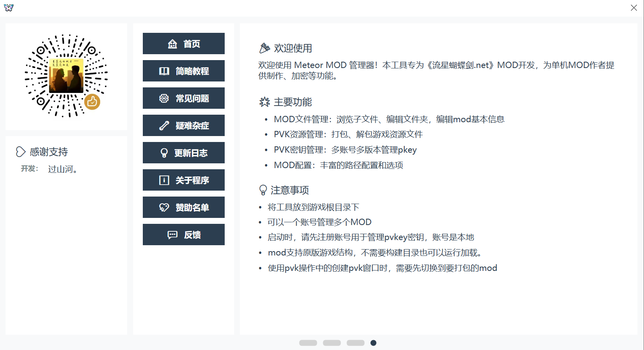This screenshot has width=644, height=350.
Task: Click the heart icon on 赞助名单 button
Action: click(164, 208)
